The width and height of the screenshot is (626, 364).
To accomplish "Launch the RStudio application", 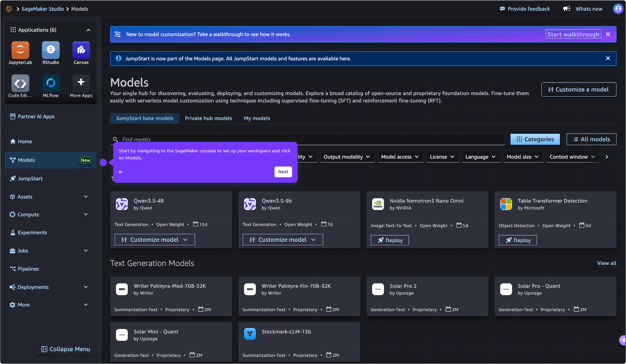I will [x=51, y=50].
